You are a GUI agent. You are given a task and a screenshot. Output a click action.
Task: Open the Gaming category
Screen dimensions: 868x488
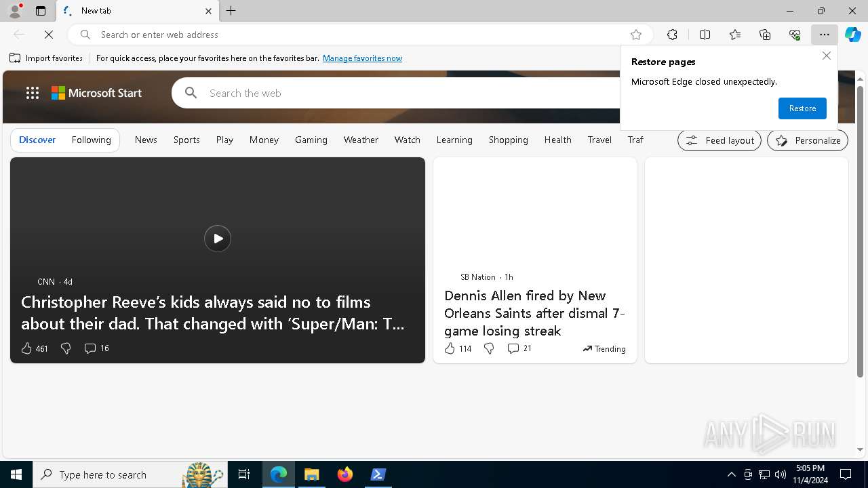[x=311, y=140]
